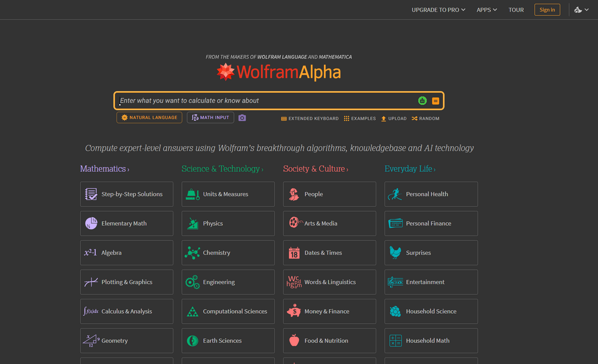Expand the Upgrade to Pro menu
Viewport: 598px width, 364px height.
(x=439, y=10)
